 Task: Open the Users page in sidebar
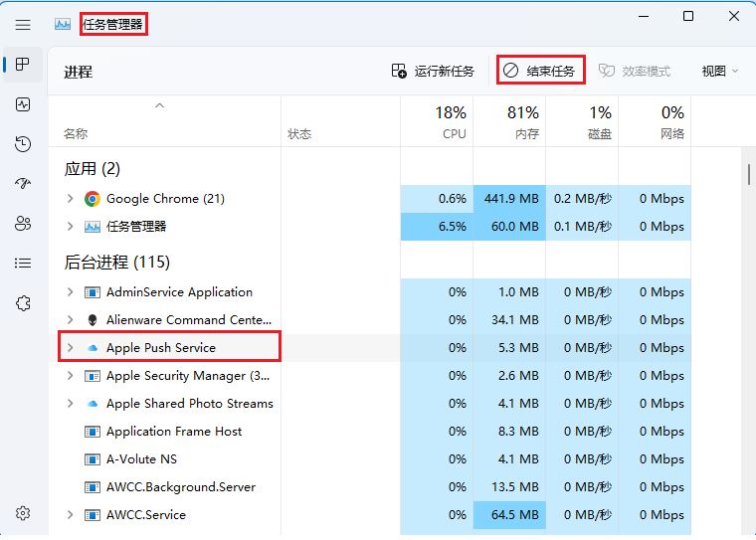tap(23, 224)
